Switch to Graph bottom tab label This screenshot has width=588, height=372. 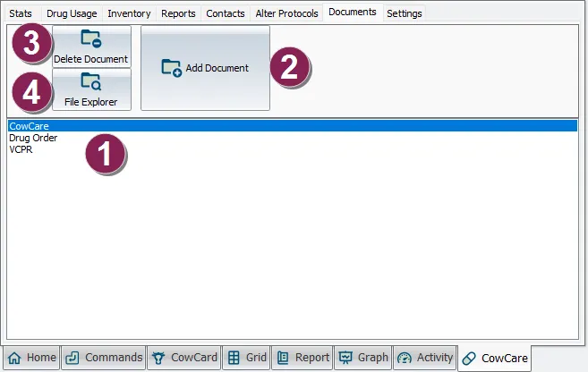click(372, 358)
